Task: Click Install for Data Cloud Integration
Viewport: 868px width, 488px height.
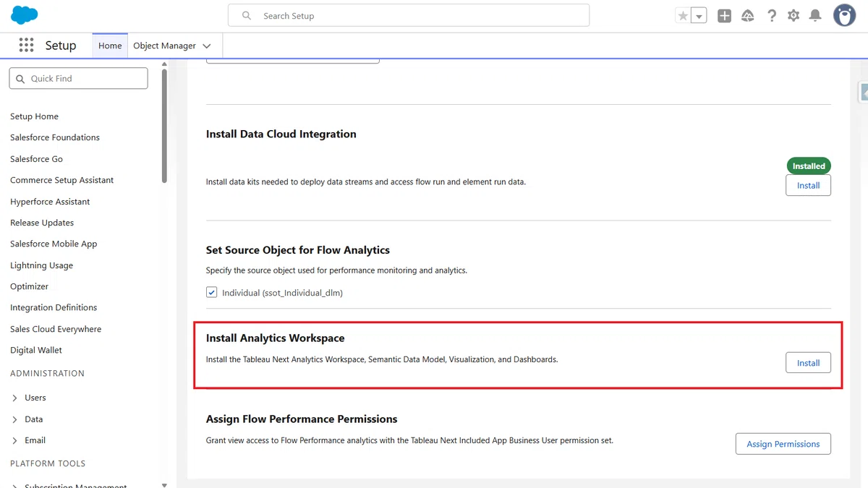Action: (x=808, y=186)
